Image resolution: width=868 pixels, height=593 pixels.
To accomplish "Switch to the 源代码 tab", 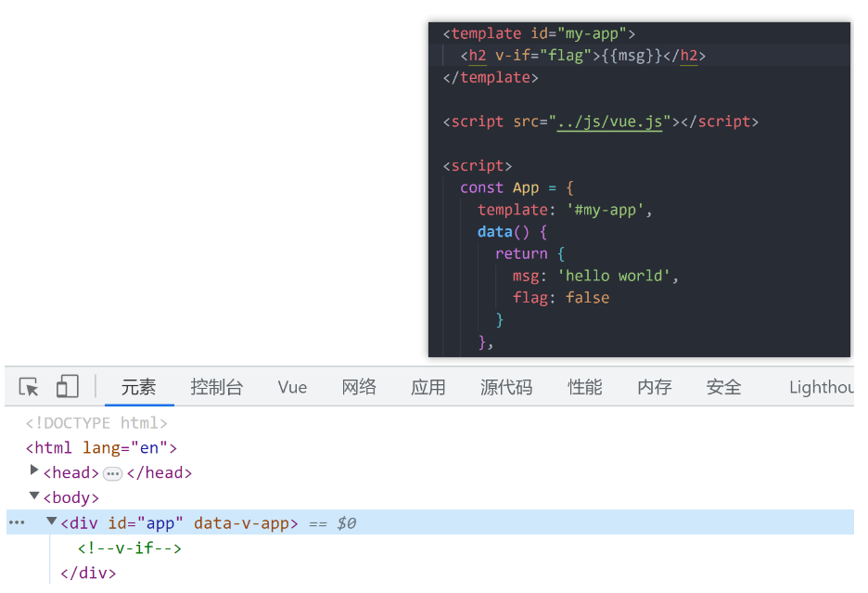I will click(x=506, y=387).
